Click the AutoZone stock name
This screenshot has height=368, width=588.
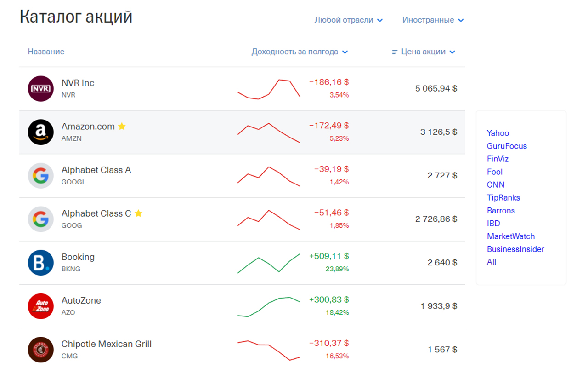point(81,300)
